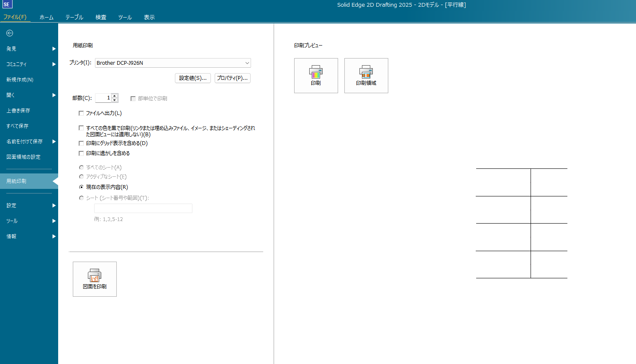Switch to the 表示 tab
The height and width of the screenshot is (364, 636).
click(x=149, y=17)
